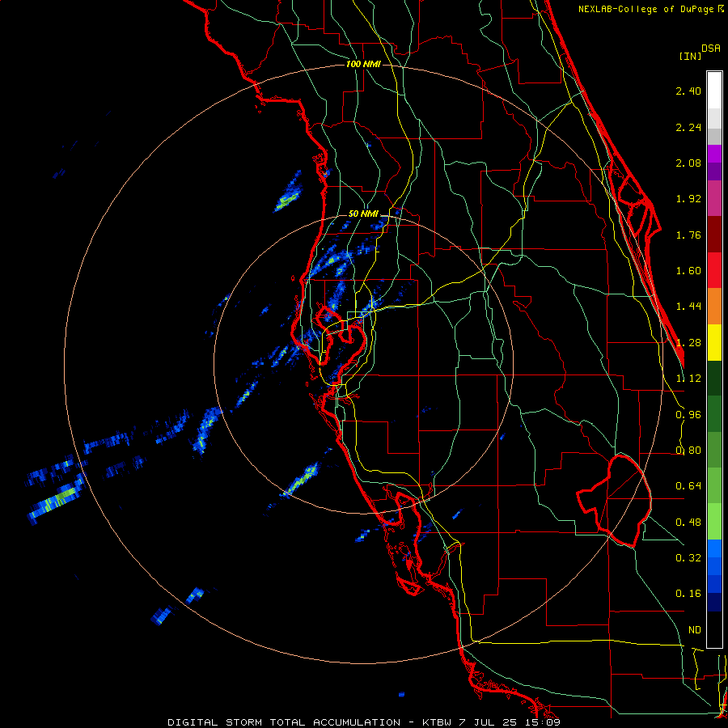Click the DSA product label

tap(711, 49)
